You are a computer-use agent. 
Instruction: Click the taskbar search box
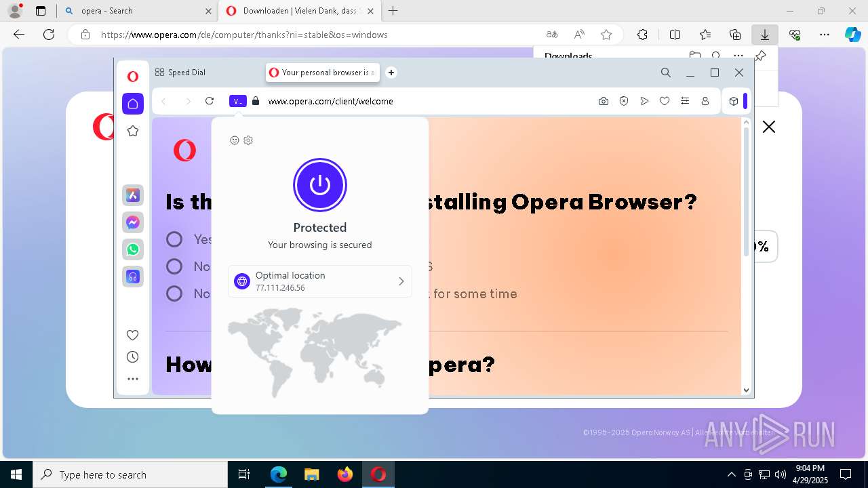coord(130,474)
